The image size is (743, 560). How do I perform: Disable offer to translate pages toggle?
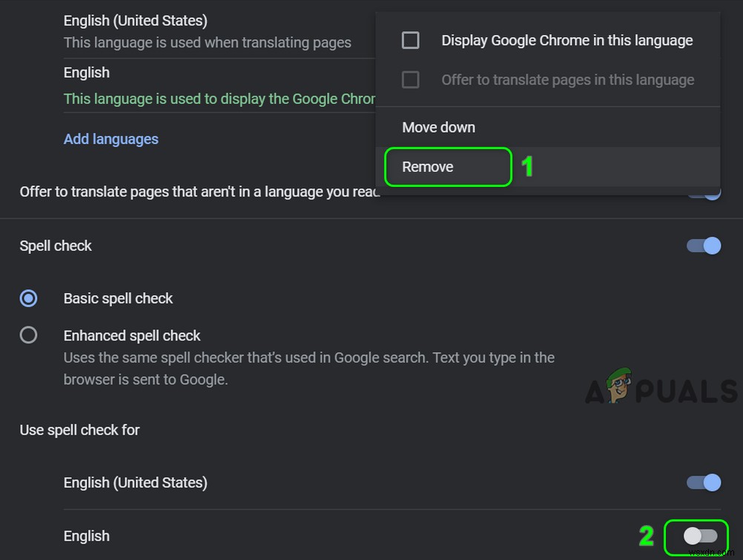tap(703, 191)
